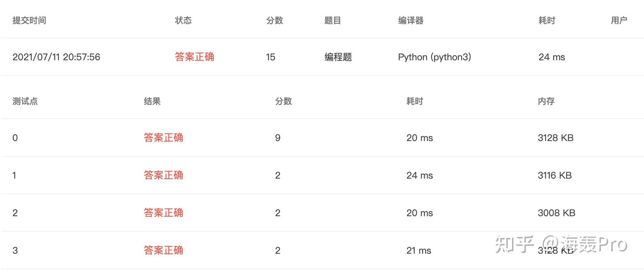This screenshot has width=644, height=270.
Task: Click the 3116 KB memory value
Action: [555, 175]
